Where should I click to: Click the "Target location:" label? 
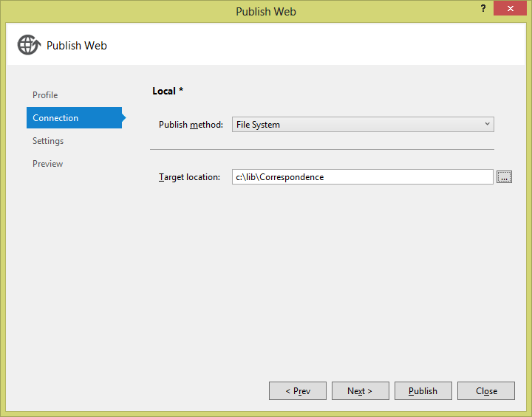189,177
